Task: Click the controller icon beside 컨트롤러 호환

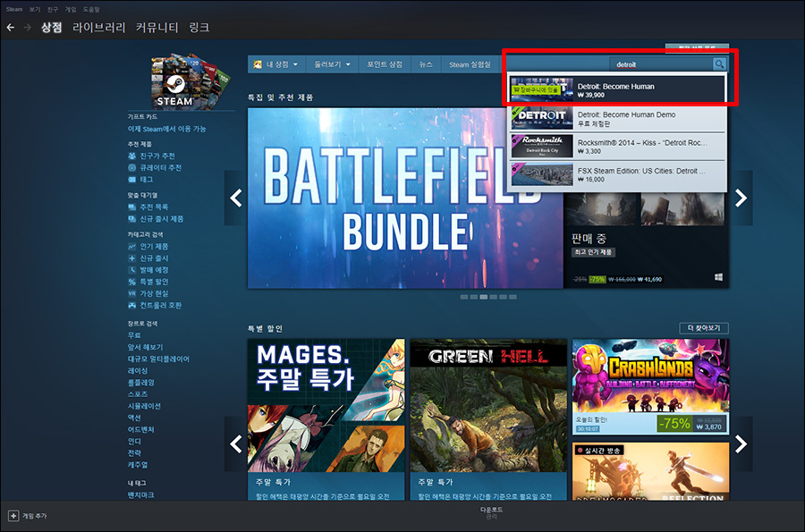Action: pos(132,305)
